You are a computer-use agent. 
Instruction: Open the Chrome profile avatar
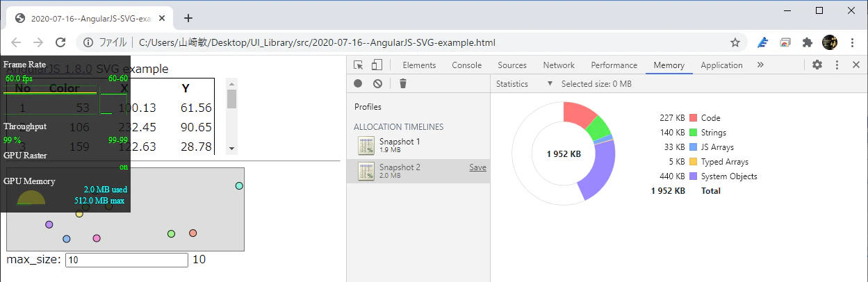(x=830, y=42)
